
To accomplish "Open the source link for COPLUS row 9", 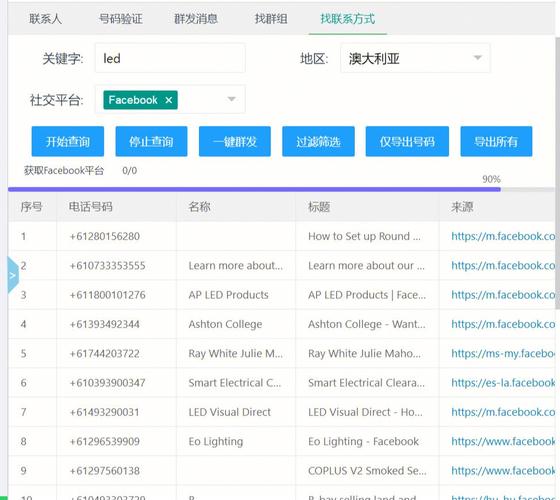I will pos(503,470).
